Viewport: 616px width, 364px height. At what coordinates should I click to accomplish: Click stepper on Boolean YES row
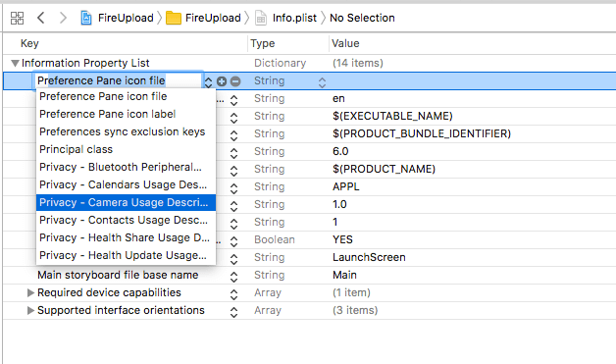(233, 241)
